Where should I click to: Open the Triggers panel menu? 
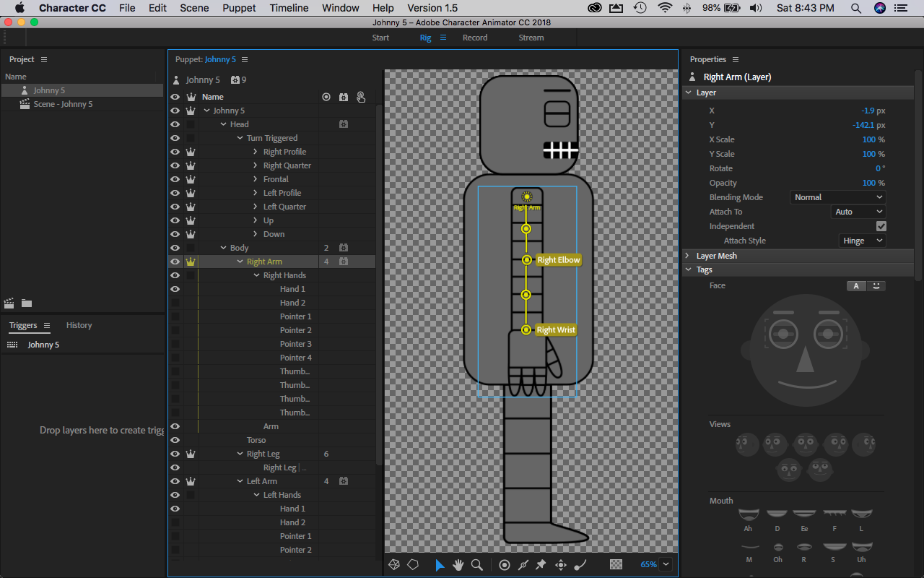(47, 325)
